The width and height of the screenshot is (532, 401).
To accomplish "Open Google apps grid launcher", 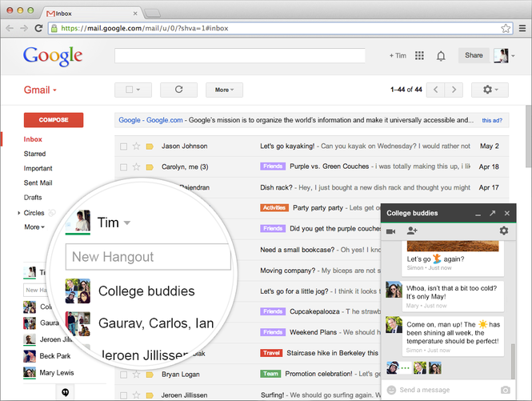I will point(419,56).
